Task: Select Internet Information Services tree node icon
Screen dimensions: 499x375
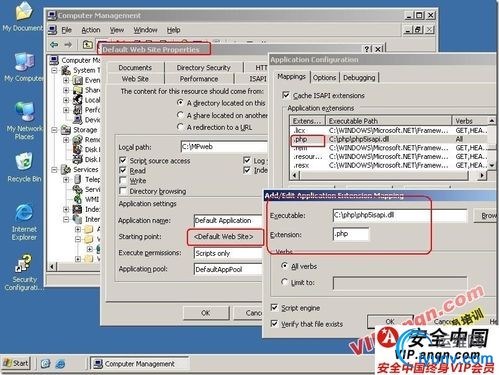Action: [x=78, y=219]
